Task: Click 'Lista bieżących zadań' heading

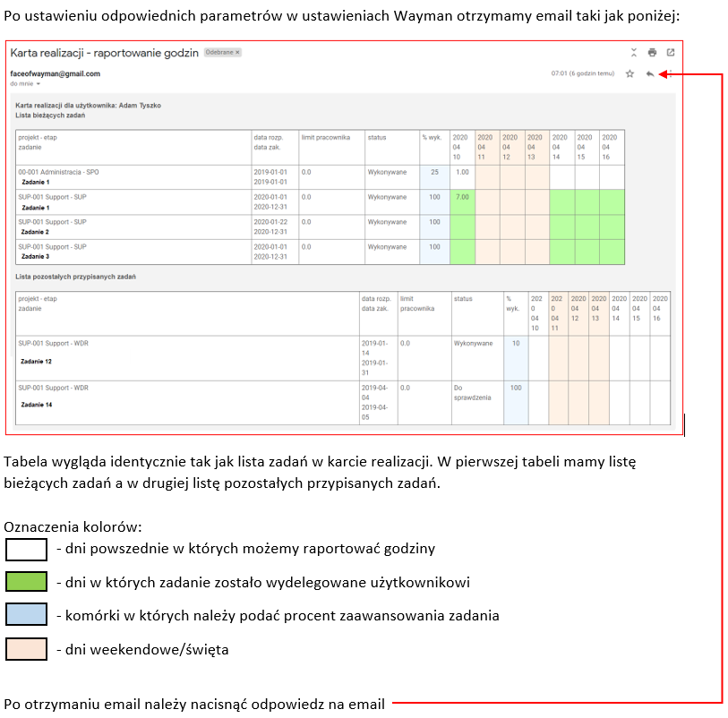Action: (50, 115)
